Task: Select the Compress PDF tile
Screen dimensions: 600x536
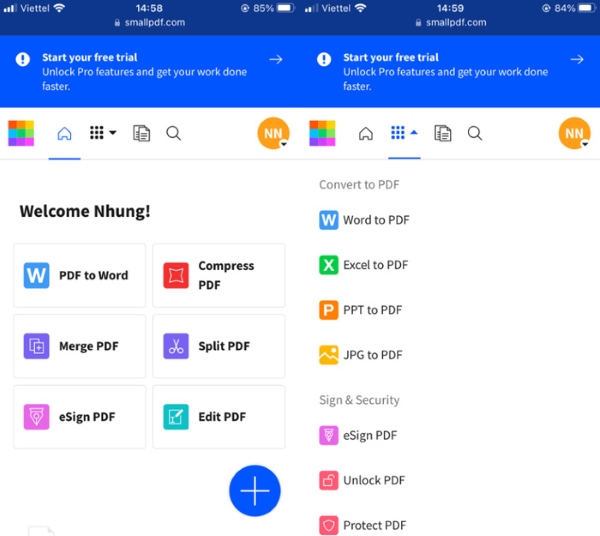Action: click(x=218, y=275)
